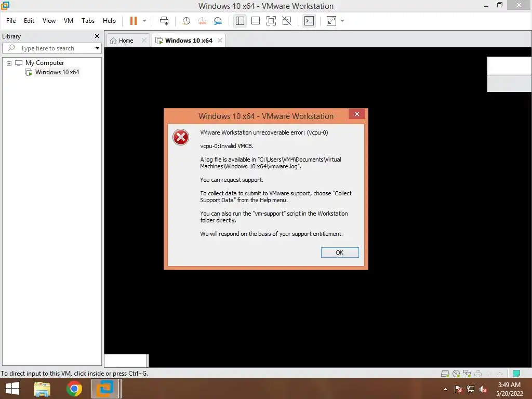Click the 'vcpu-0:Invalid VMCB.' error text
The image size is (532, 399).
tap(227, 146)
